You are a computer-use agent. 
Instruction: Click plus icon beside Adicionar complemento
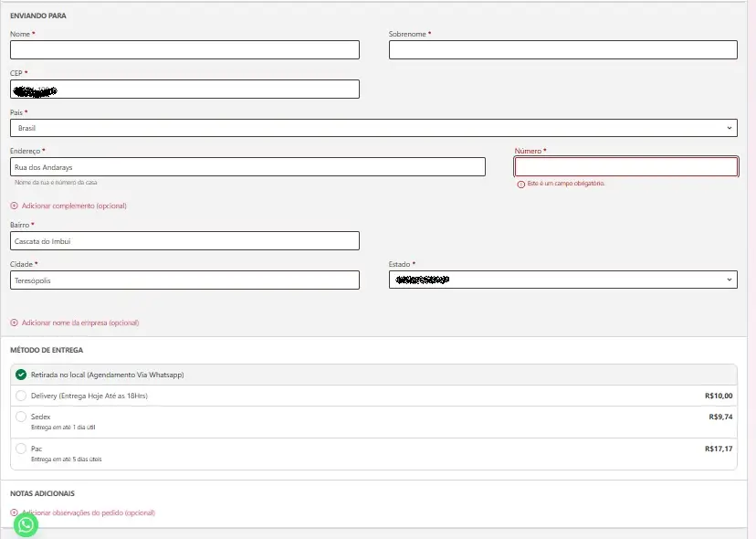pos(14,206)
